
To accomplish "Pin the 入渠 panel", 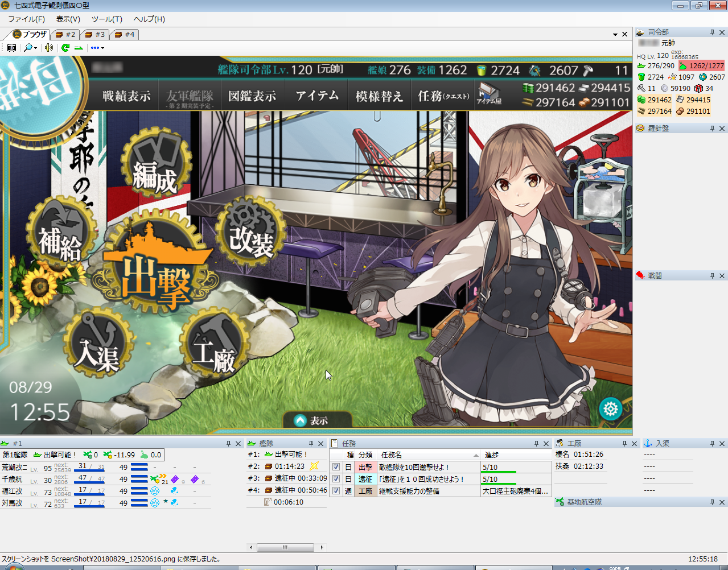I will (712, 444).
